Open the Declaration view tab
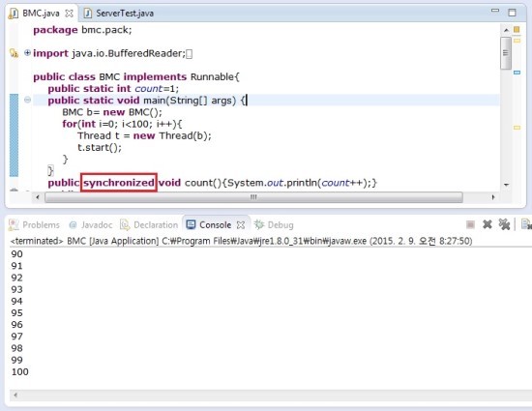532x411 pixels. (x=149, y=224)
